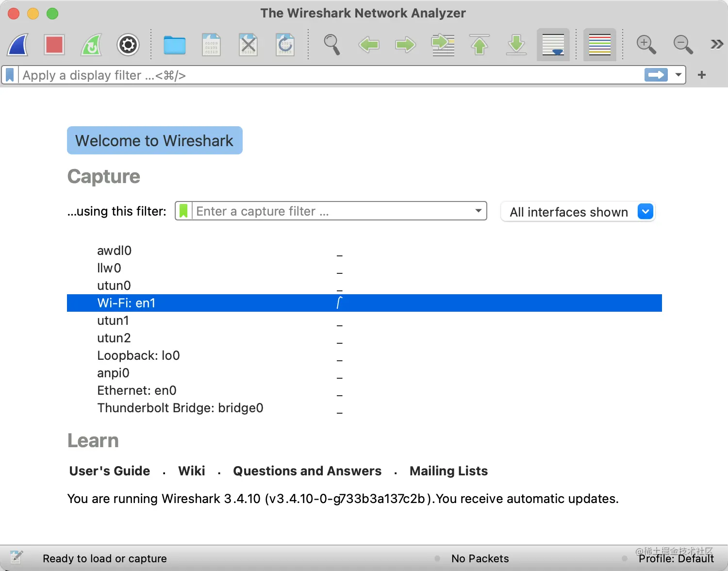Open a capture file folder icon
Image resolution: width=728 pixels, height=571 pixels.
175,45
